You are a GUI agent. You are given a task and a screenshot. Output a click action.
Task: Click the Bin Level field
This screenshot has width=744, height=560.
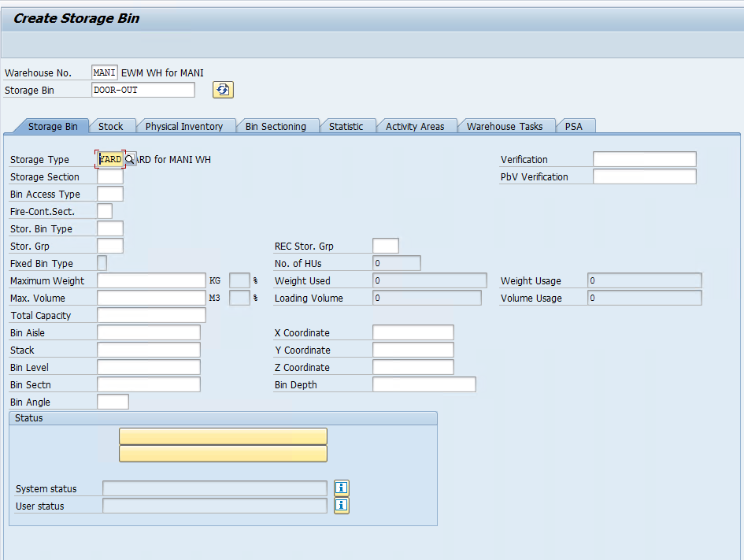coord(149,367)
